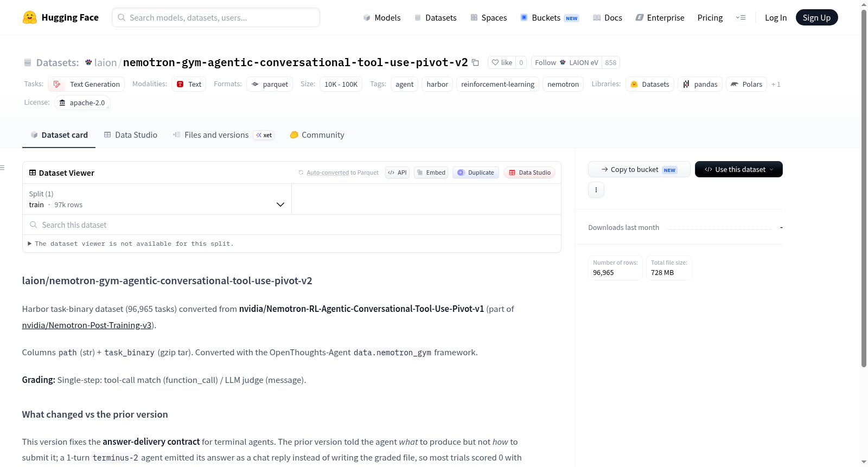Open the left sidebar outline toggle
868x467 pixels.
3,168
